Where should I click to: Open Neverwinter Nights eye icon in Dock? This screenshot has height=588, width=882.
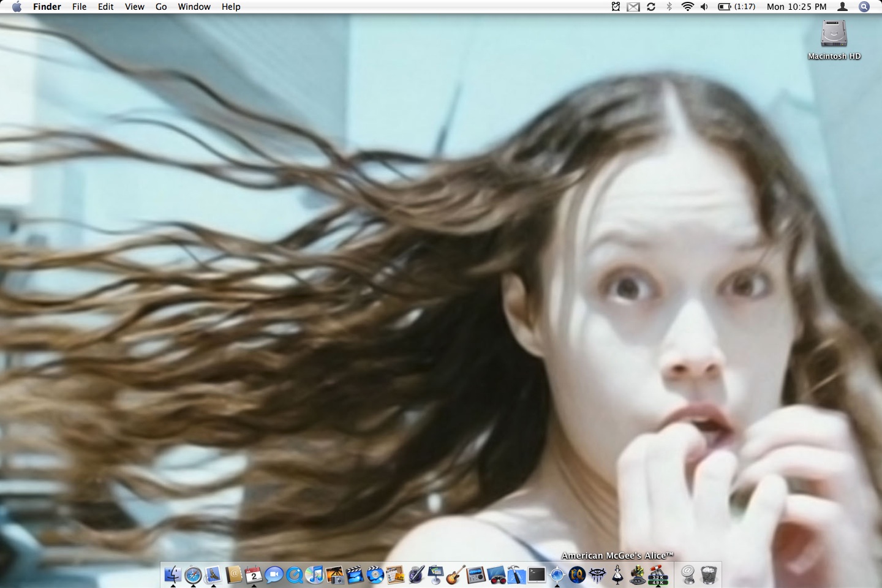coord(597,575)
